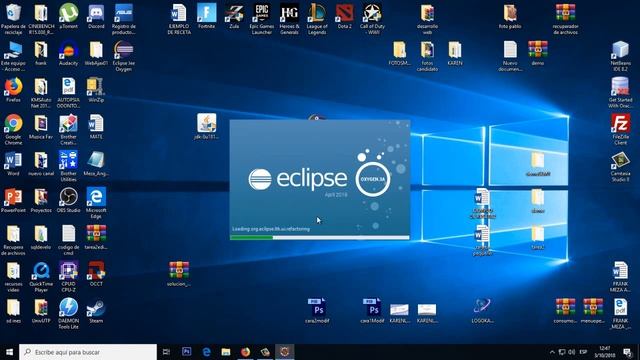This screenshot has width=640, height=360.
Task: Select the CPUID CPU-Z desktop icon
Action: pyautogui.click(x=68, y=277)
